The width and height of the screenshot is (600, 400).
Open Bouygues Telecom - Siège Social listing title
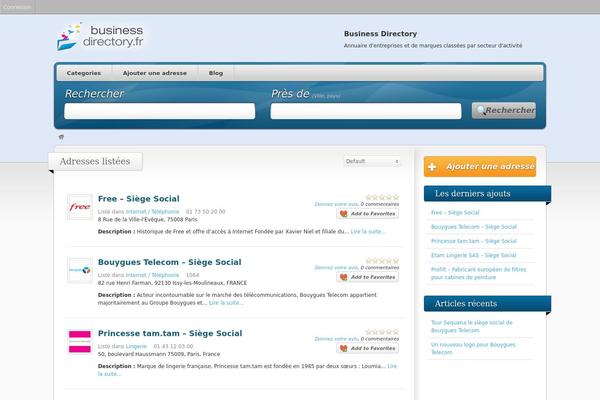tap(170, 262)
